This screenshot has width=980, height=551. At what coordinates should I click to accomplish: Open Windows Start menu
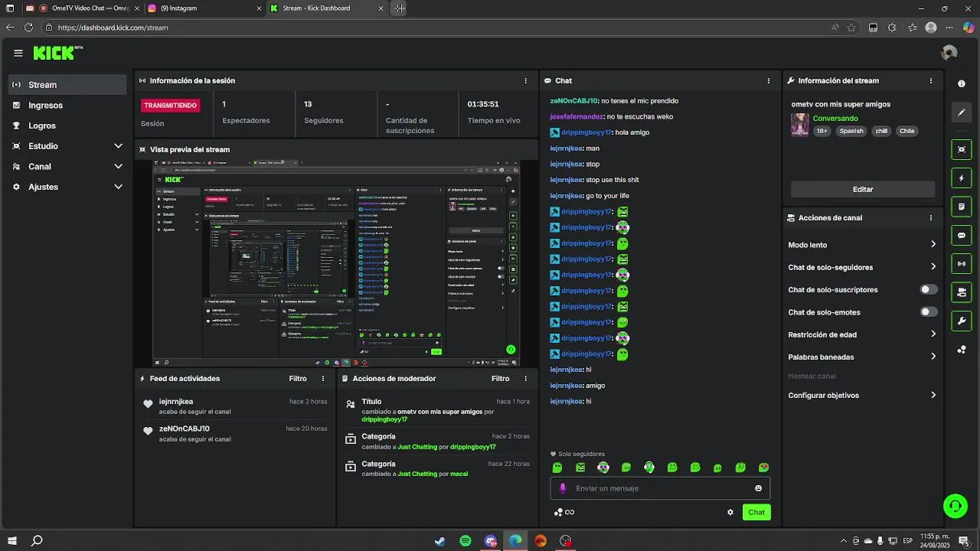(12, 541)
